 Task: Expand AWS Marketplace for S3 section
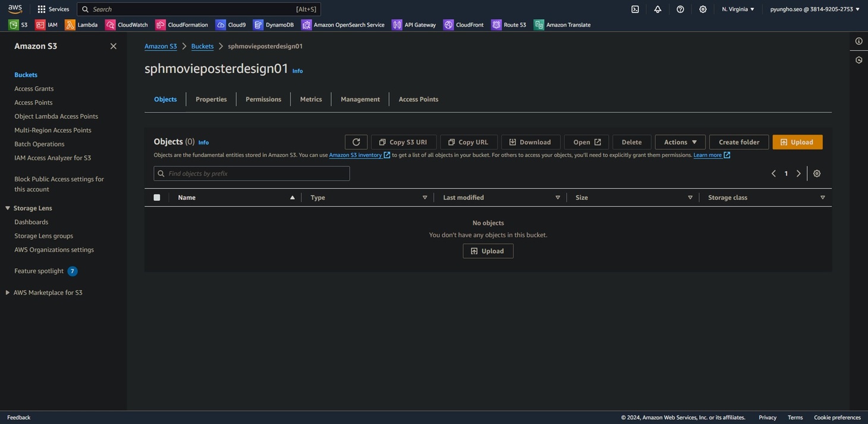[8, 293]
